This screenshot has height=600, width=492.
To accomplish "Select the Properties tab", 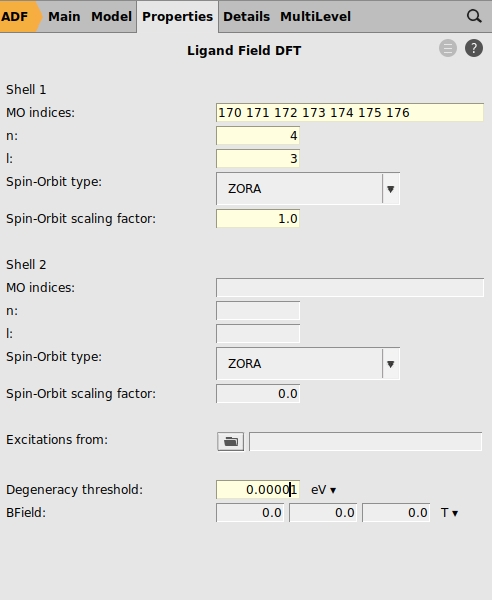I will click(178, 16).
